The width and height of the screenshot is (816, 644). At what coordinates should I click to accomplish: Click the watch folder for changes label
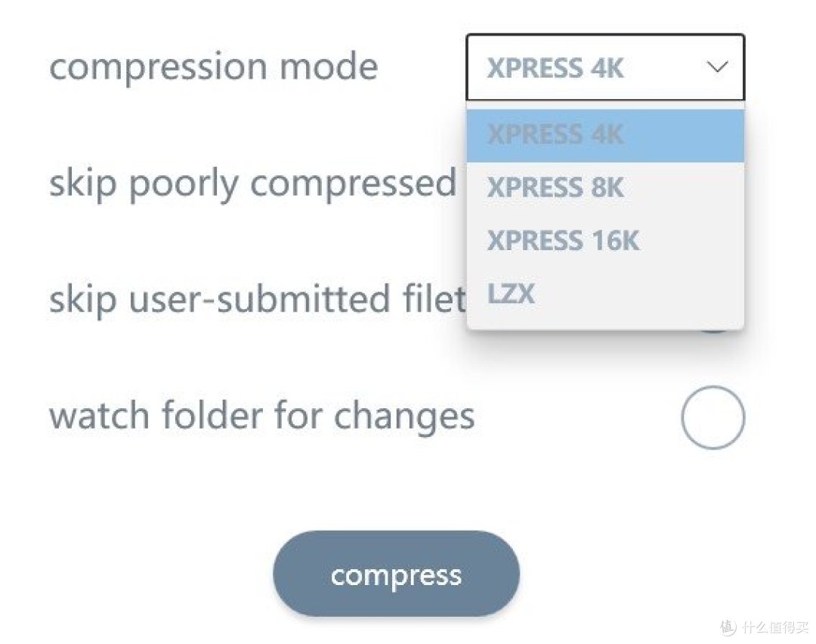click(x=261, y=414)
